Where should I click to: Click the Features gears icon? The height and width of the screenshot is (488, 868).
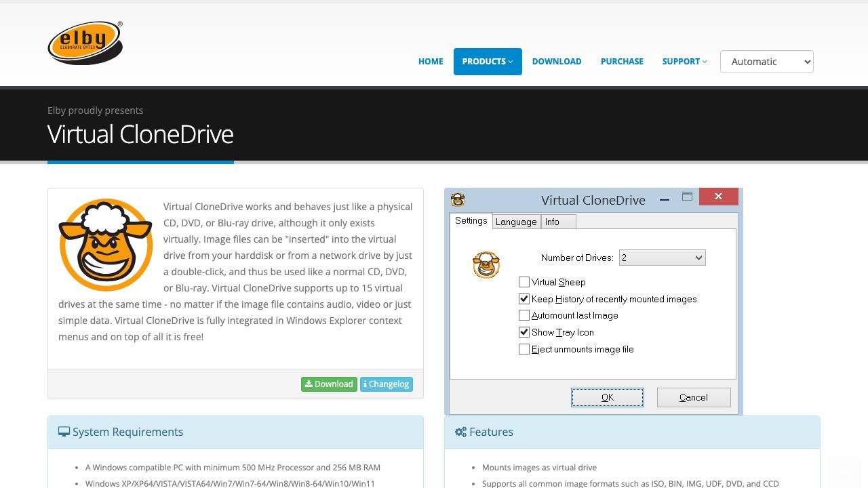click(x=461, y=432)
